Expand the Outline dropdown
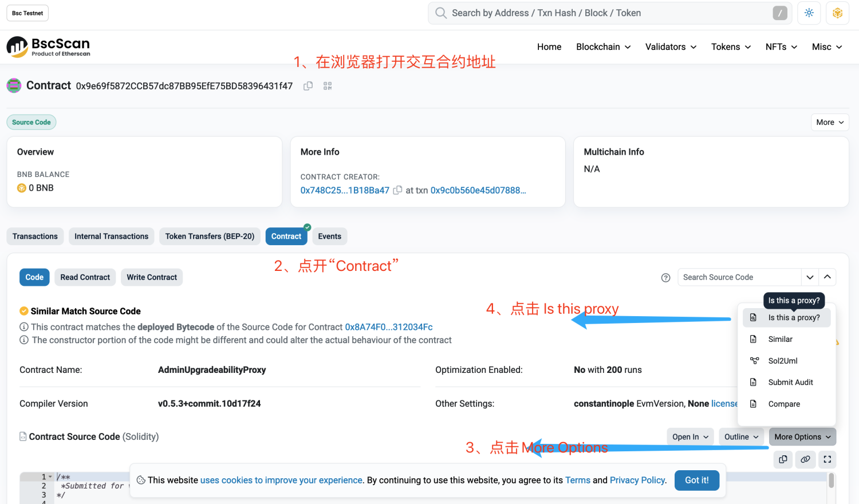 pos(741,437)
